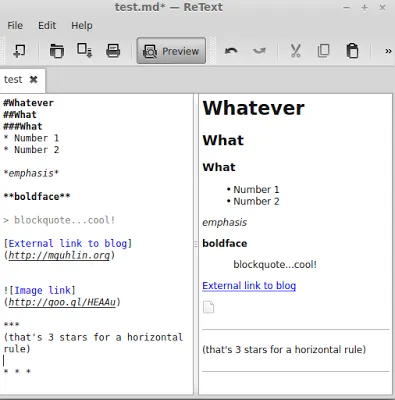Click the Whatever heading in preview
Image resolution: width=395 pixels, height=400 pixels.
pyautogui.click(x=253, y=108)
